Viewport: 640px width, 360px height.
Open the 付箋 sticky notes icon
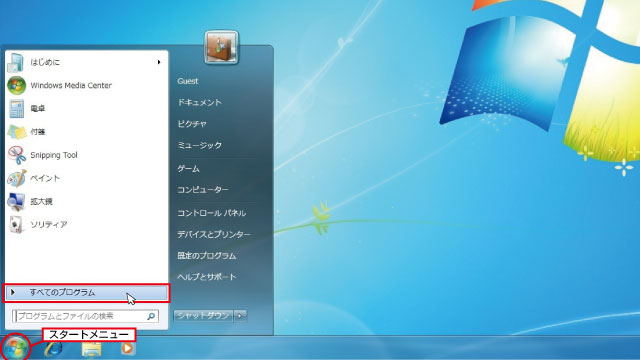(x=16, y=132)
